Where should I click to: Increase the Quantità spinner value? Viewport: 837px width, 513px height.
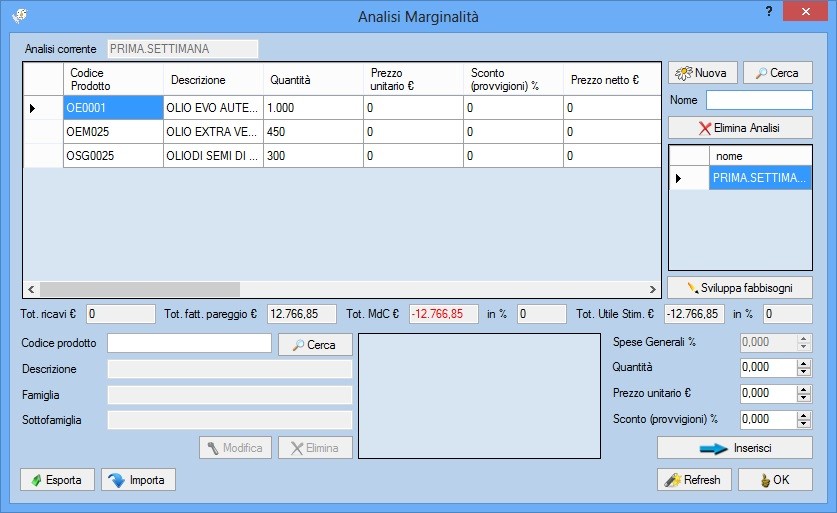pyautogui.click(x=803, y=362)
